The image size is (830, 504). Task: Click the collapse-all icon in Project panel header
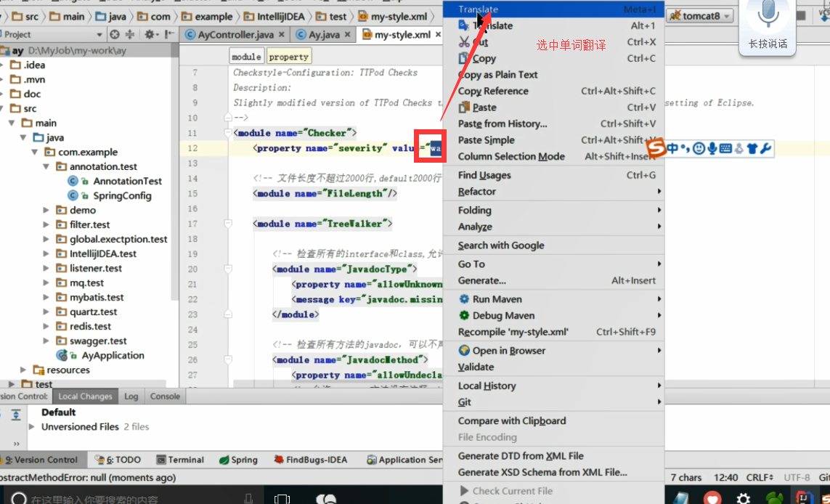point(130,34)
